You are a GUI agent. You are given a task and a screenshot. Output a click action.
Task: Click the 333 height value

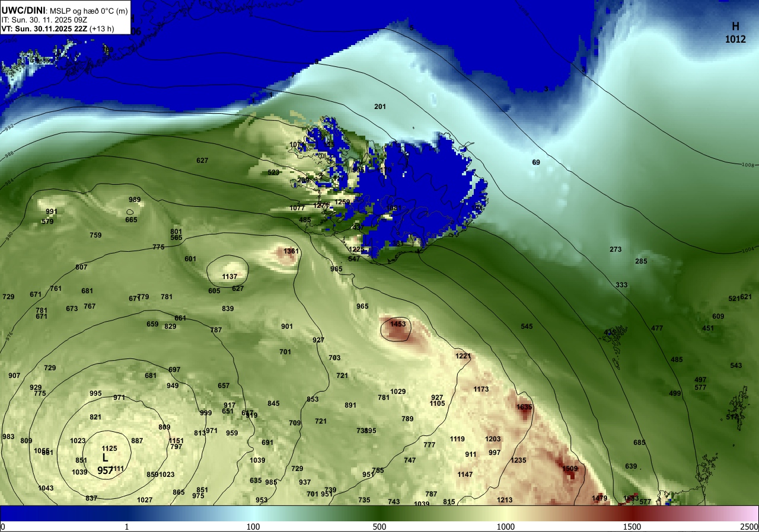(621, 285)
